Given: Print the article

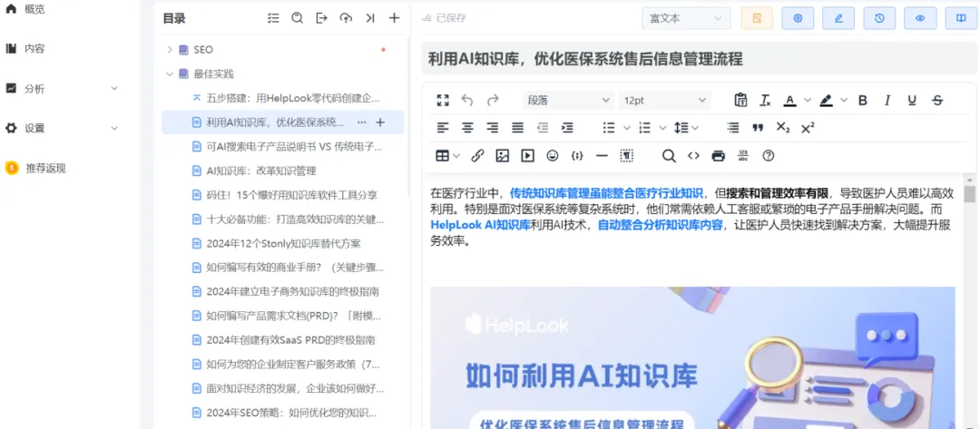Looking at the screenshot, I should click(x=719, y=156).
